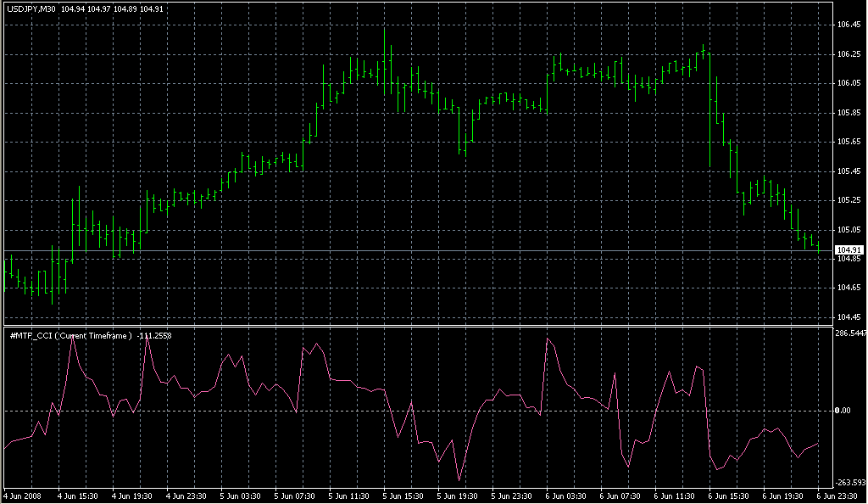Click the 105.45 price scale label
The width and height of the screenshot is (868, 504).
tap(849, 171)
